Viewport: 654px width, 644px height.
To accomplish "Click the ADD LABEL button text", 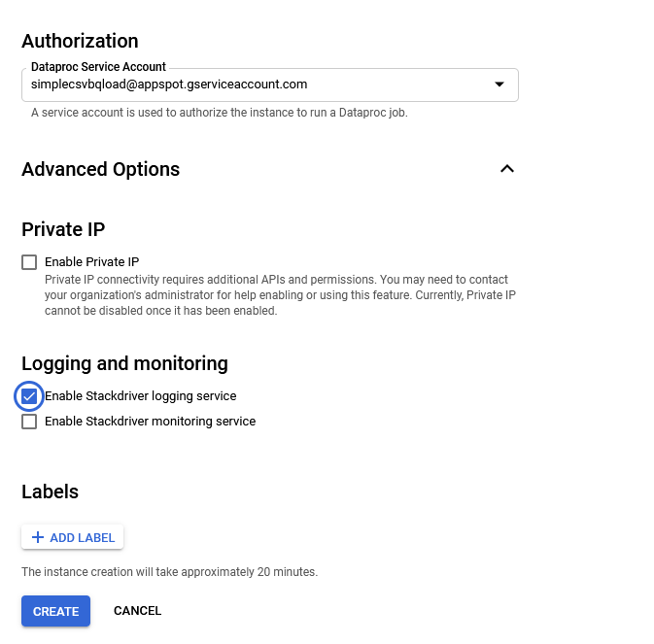I will click(x=83, y=538).
